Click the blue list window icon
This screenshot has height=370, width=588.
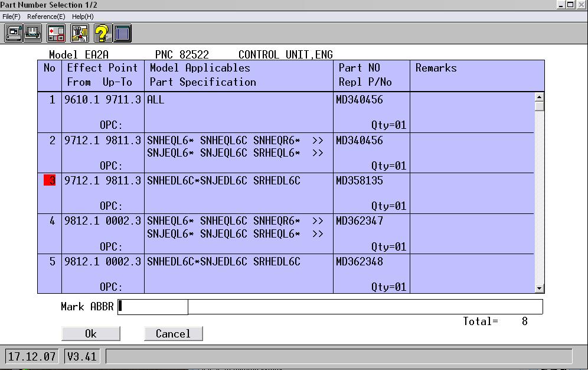click(122, 33)
